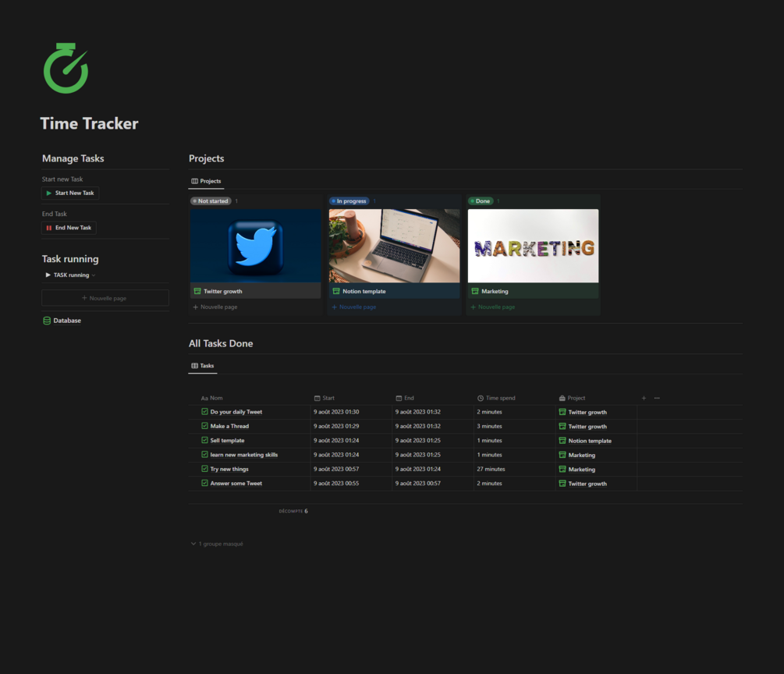The width and height of the screenshot is (784, 674).
Task: Click project icon in Do your daily Tweet row
Action: [562, 412]
